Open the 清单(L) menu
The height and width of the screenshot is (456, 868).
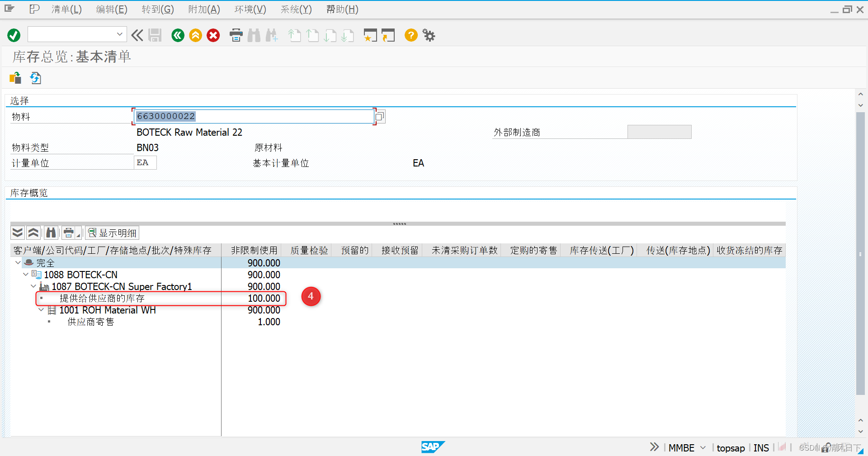(66, 9)
